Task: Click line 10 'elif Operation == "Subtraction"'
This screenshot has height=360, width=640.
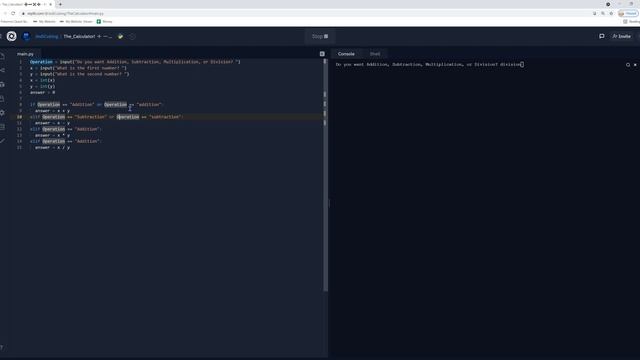Action: pyautogui.click(x=107, y=117)
